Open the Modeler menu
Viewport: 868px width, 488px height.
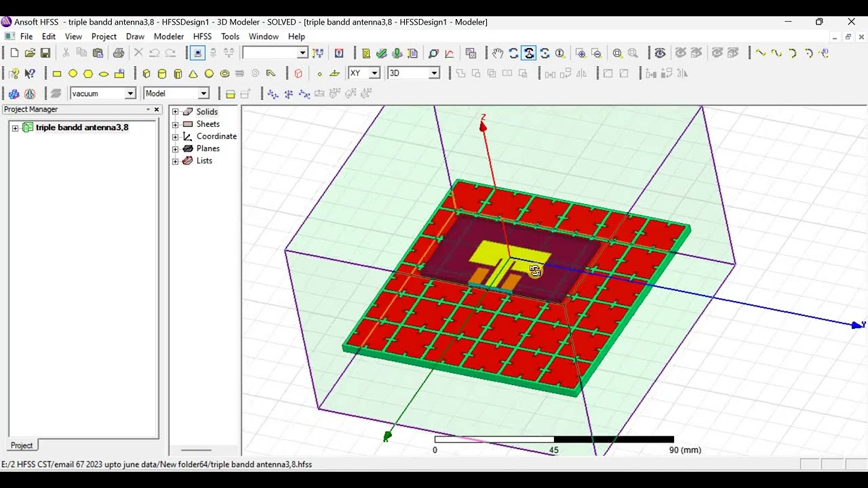click(169, 37)
